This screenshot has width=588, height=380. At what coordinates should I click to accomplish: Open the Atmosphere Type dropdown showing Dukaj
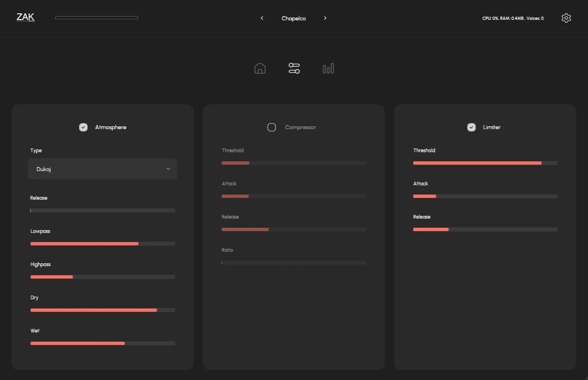102,169
